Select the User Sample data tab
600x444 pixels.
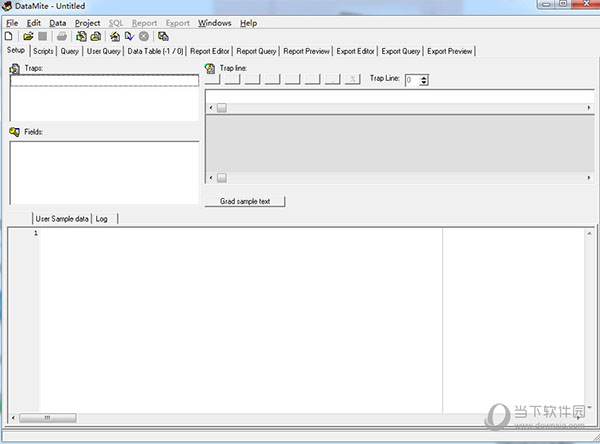pos(62,219)
